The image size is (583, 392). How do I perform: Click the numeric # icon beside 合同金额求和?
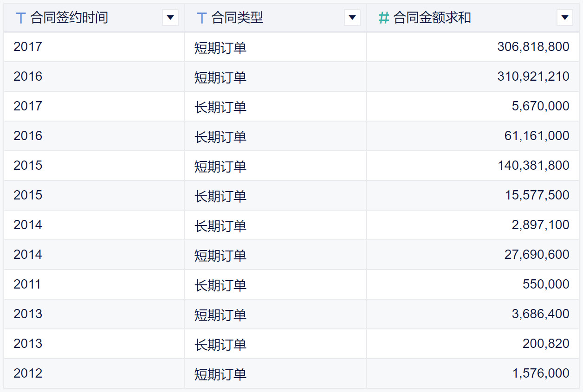383,18
